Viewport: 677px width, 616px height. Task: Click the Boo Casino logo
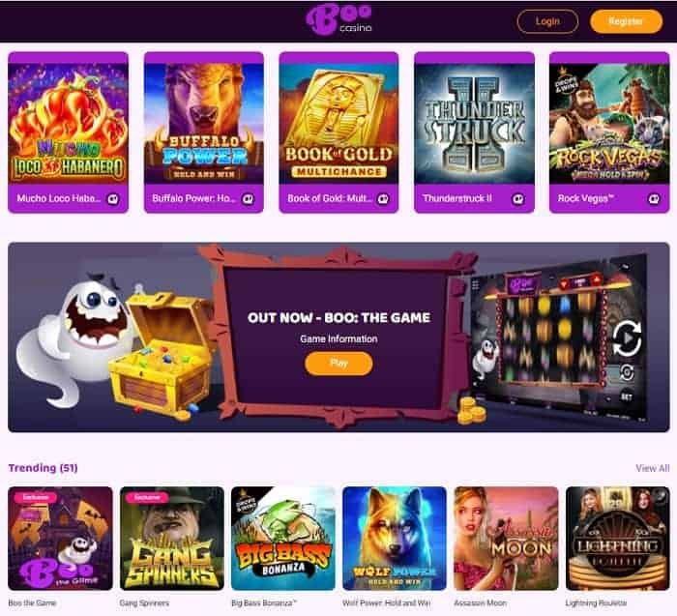338,19
